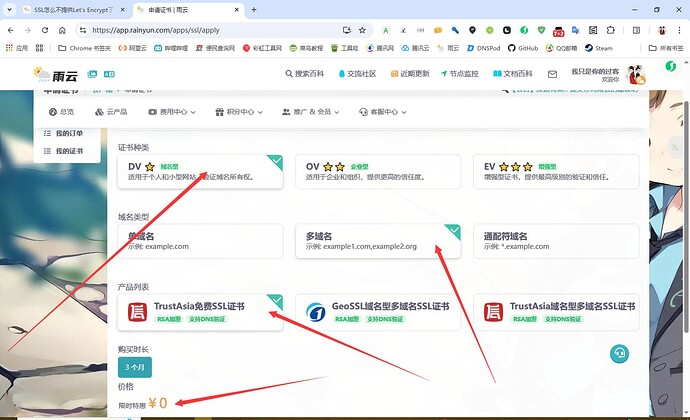Select TrustAsia免费SSL证书 product
Viewport: 690px width, 420px height.
coord(200,312)
